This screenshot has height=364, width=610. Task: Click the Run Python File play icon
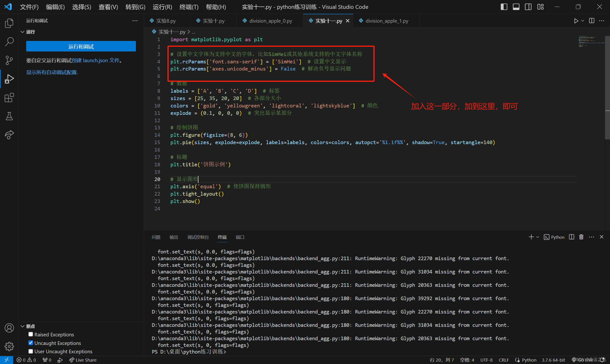[x=576, y=21]
